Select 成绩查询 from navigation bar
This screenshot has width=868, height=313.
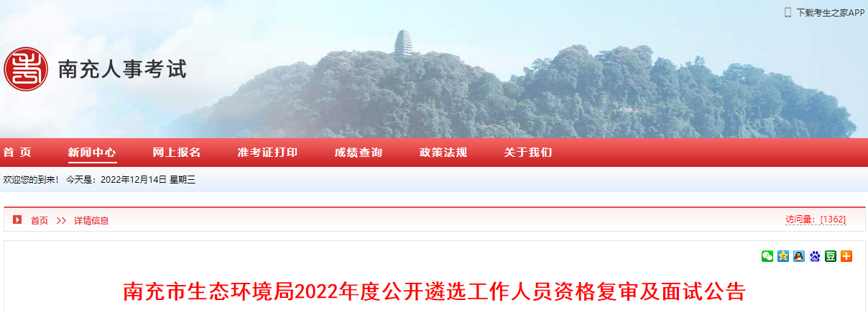coord(359,153)
